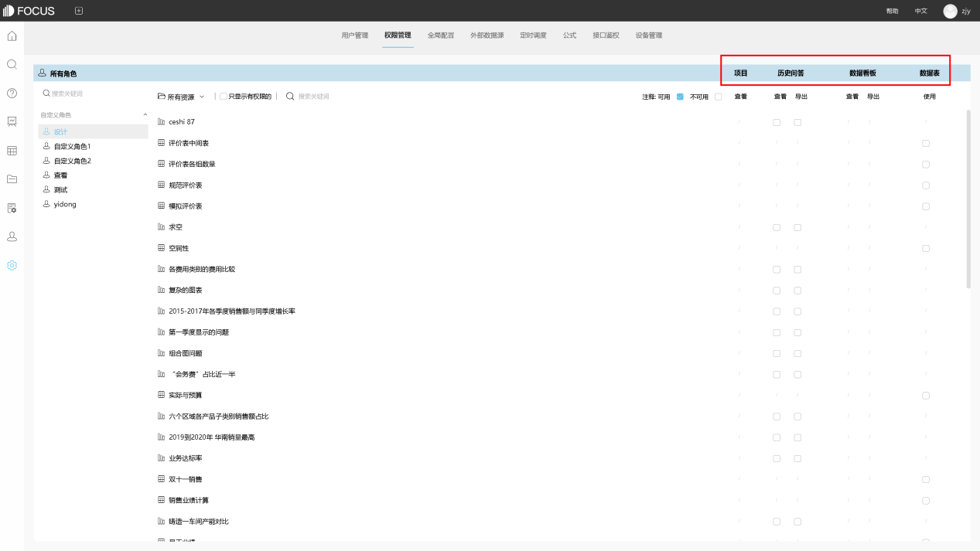980x551 pixels.
Task: Enable the 可用 checkbox in the legend
Action: [679, 96]
